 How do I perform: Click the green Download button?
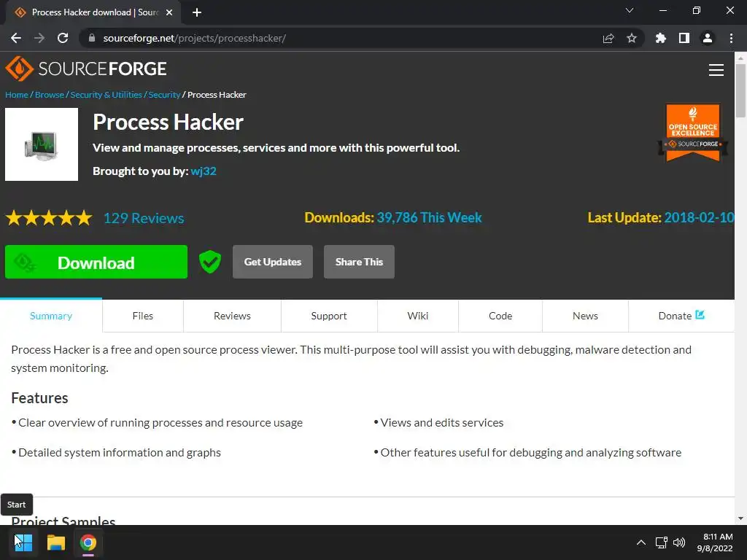96,262
